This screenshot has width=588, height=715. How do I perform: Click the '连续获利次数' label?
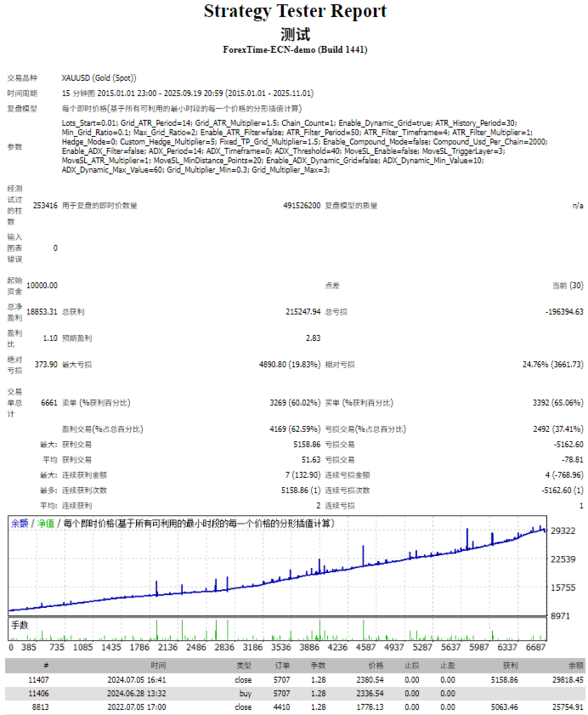84,491
